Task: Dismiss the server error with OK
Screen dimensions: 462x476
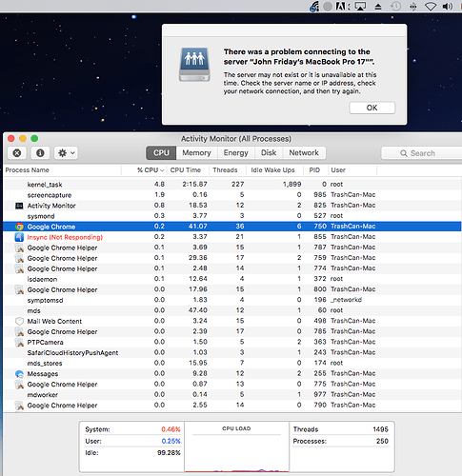Action: pyautogui.click(x=372, y=108)
